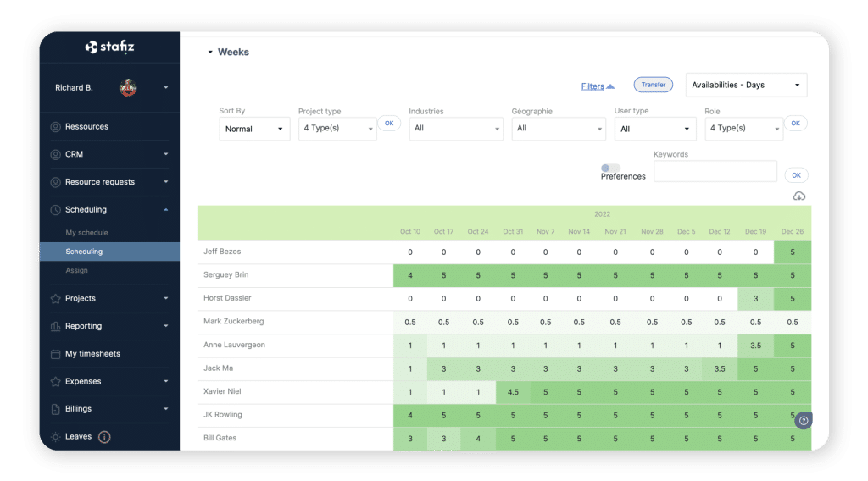
Task: Open the User type dropdown
Action: [654, 129]
